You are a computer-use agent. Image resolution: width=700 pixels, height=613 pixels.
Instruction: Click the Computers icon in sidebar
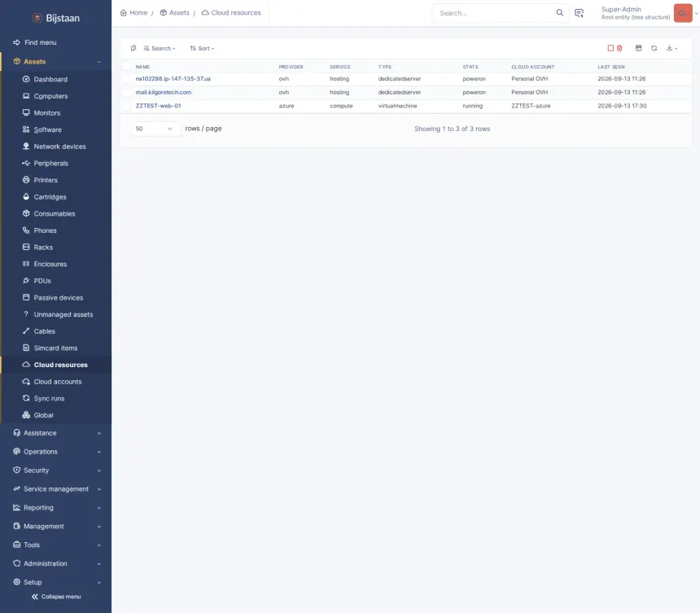click(x=26, y=96)
